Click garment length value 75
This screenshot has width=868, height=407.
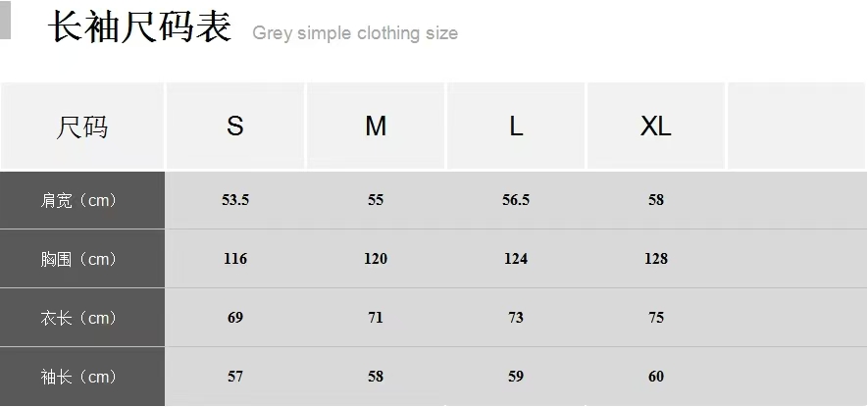[x=656, y=318]
